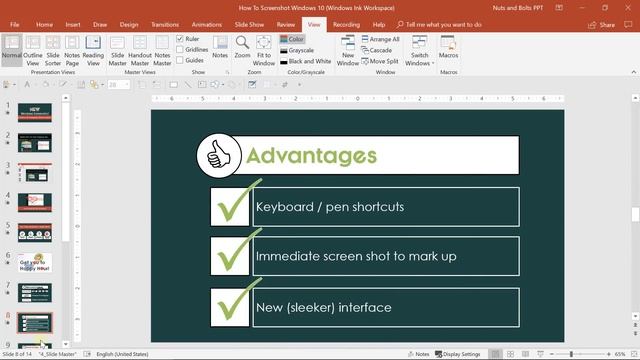This screenshot has width=640, height=360.
Task: Enable the Guides checkbox
Action: point(180,60)
